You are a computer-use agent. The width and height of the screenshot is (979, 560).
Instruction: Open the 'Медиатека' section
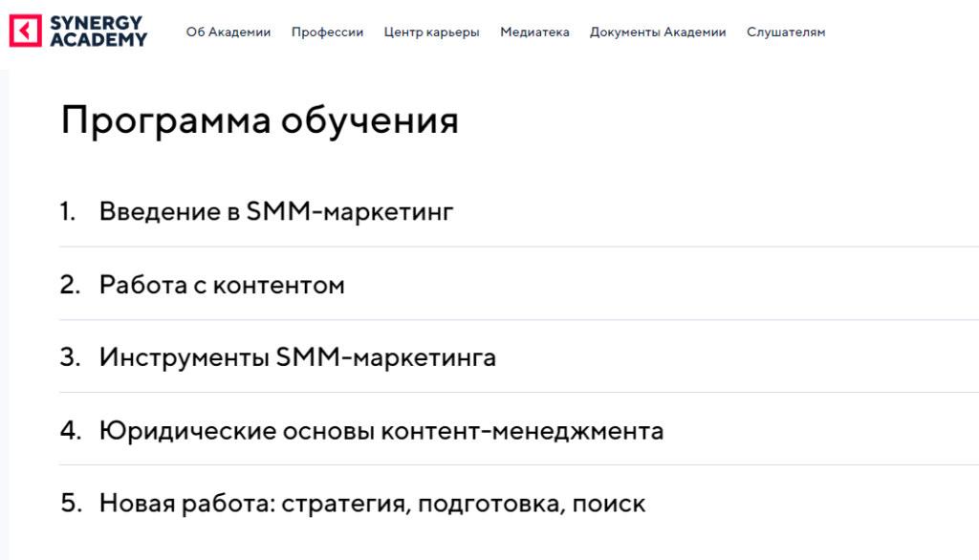[x=534, y=32]
